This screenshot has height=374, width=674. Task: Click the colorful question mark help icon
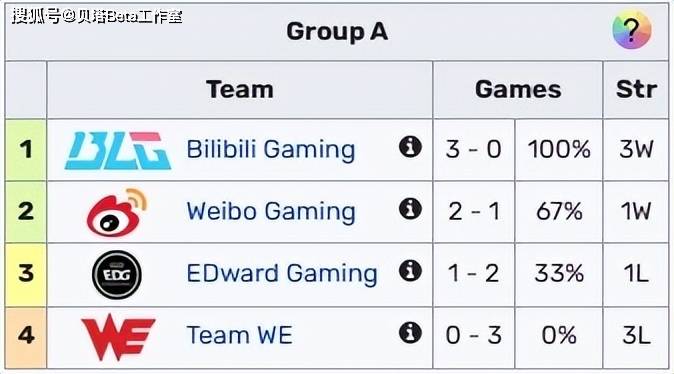click(632, 30)
